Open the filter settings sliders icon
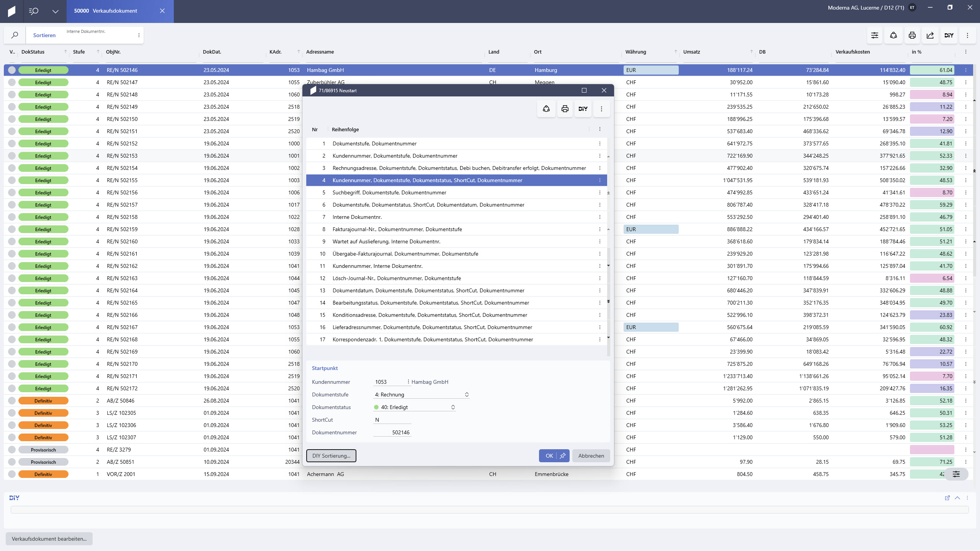The height and width of the screenshot is (551, 980). point(875,35)
